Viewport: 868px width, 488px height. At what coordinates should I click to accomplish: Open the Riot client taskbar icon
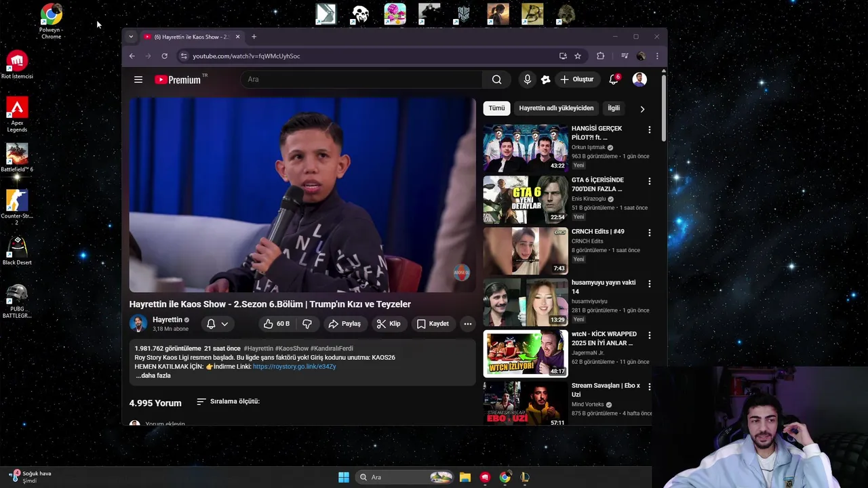tap(485, 477)
